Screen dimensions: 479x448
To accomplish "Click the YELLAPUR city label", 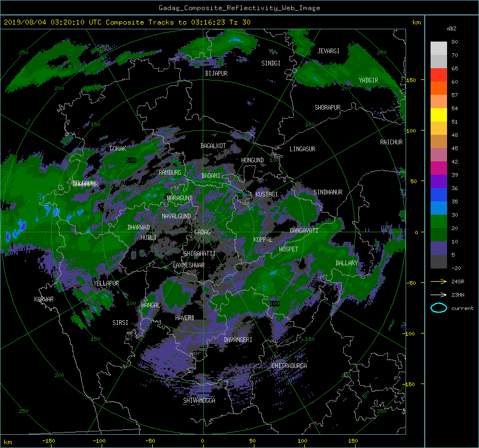I will (106, 283).
